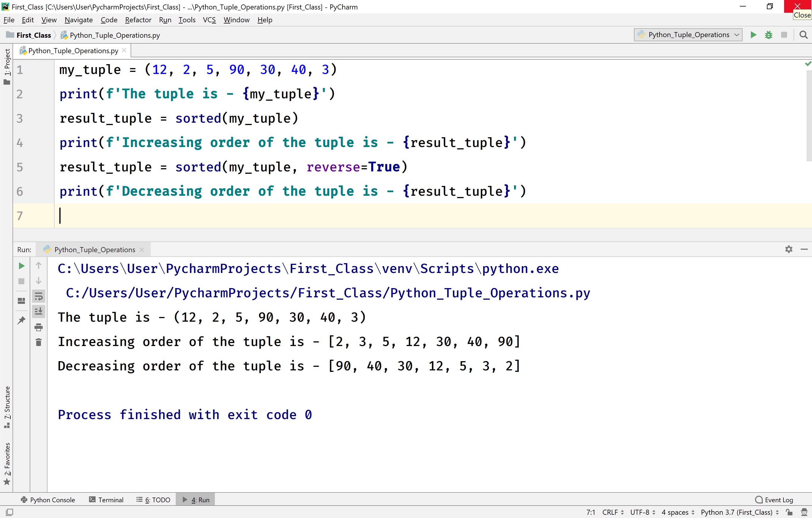The image size is (812, 518).
Task: Clear all console output with the trash icon
Action: [x=39, y=342]
